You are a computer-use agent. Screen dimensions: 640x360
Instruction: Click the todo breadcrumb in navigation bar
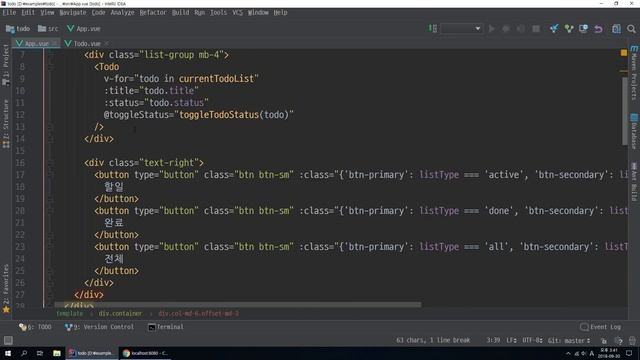[x=18, y=29]
